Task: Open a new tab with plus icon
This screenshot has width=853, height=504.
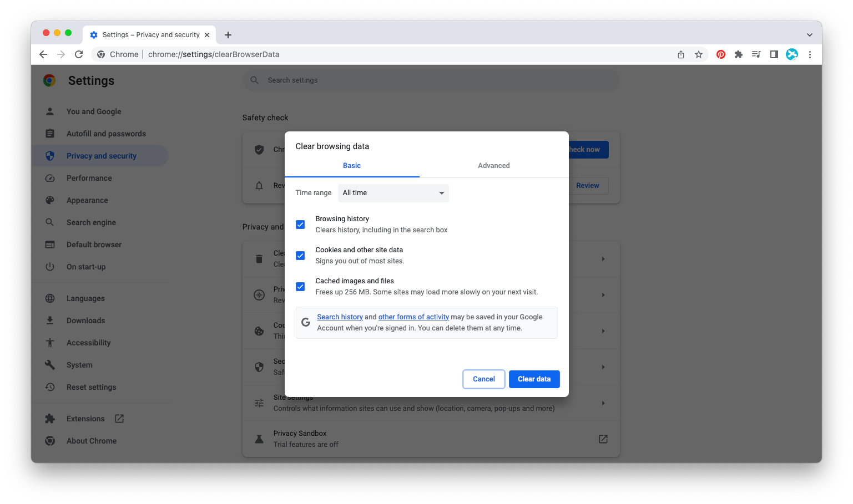Action: pyautogui.click(x=228, y=35)
